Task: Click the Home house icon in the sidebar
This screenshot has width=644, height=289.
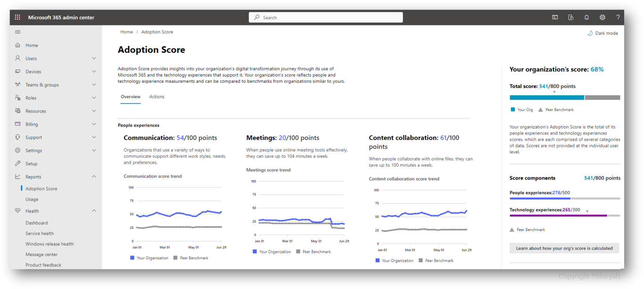Action: coord(19,45)
